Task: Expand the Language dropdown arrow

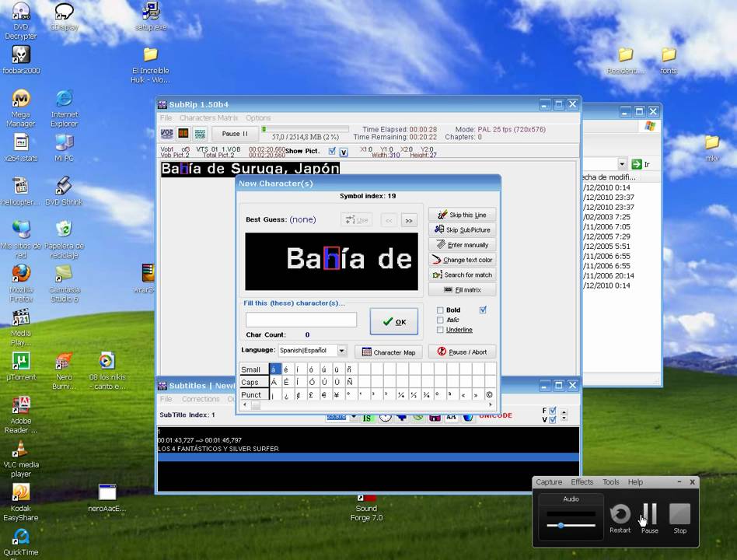Action: 342,350
